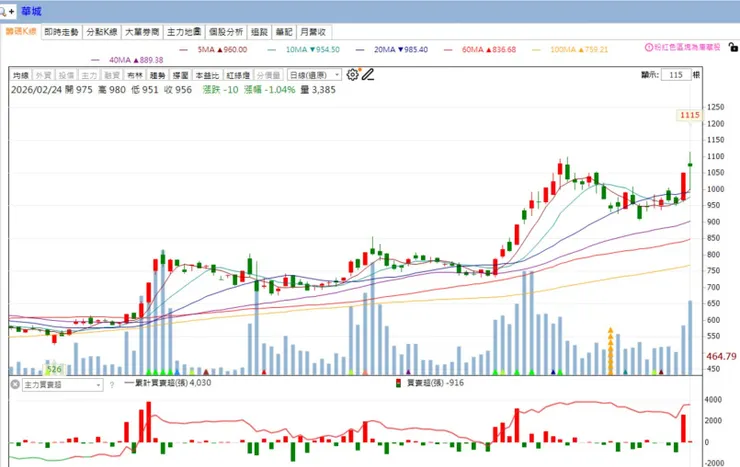Open the narrow tab left of 筆記
This screenshot has height=467, width=740.
click(260, 32)
